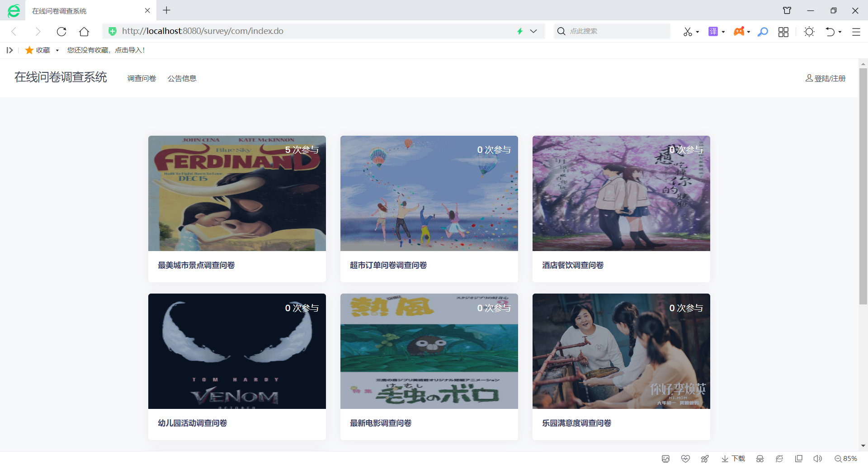Open the game controller extension icon
The image size is (868, 465).
(739, 31)
